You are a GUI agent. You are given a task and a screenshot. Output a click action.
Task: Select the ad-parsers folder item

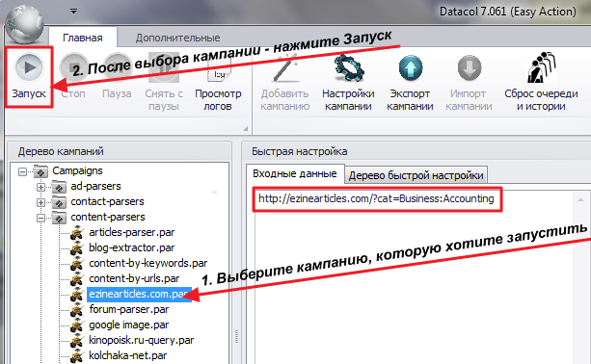[95, 186]
